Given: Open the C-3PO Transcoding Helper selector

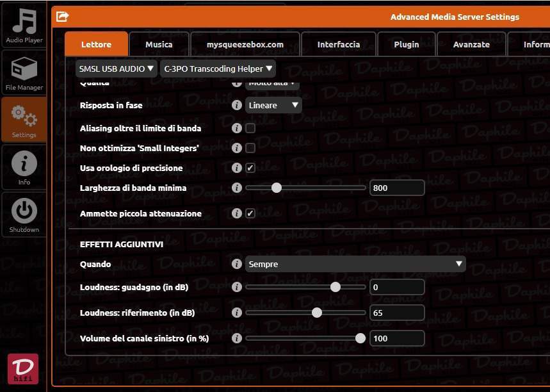Looking at the screenshot, I should 218,69.
